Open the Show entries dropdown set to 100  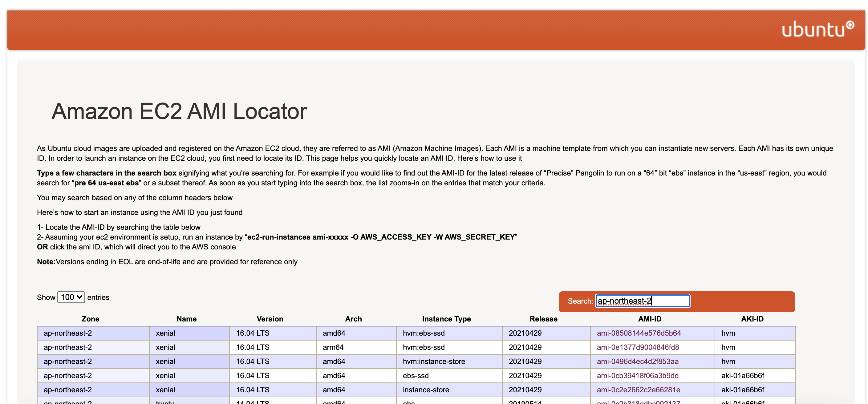(71, 297)
